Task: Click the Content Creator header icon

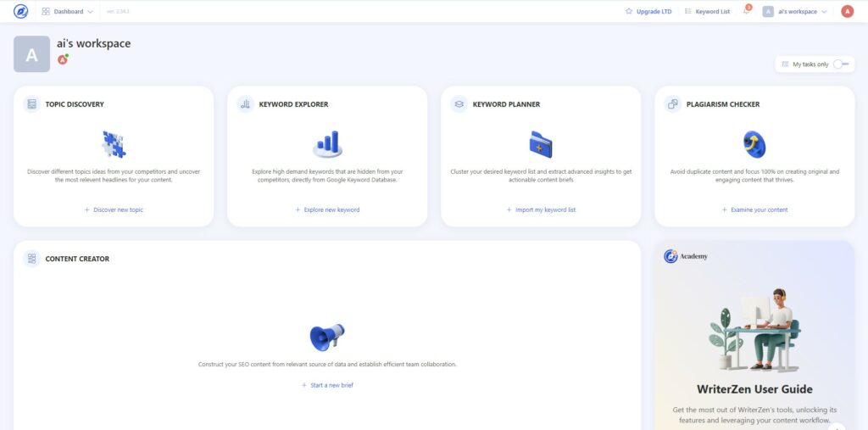Action: click(31, 258)
